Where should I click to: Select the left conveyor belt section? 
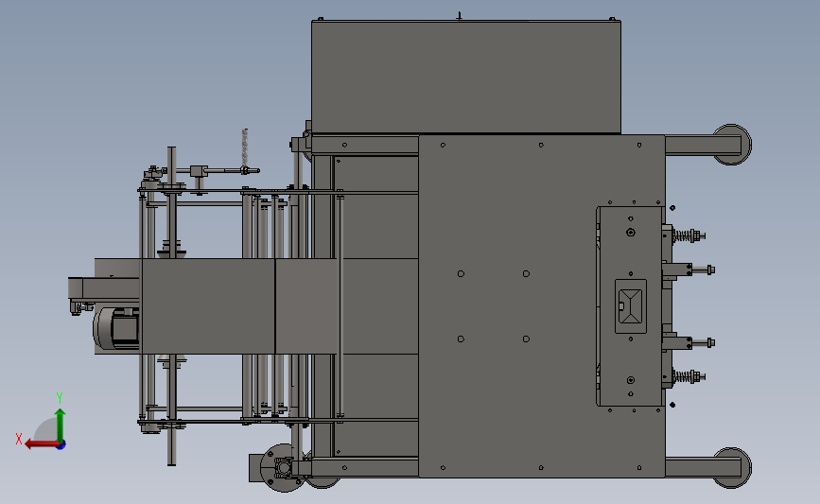[x=208, y=306]
